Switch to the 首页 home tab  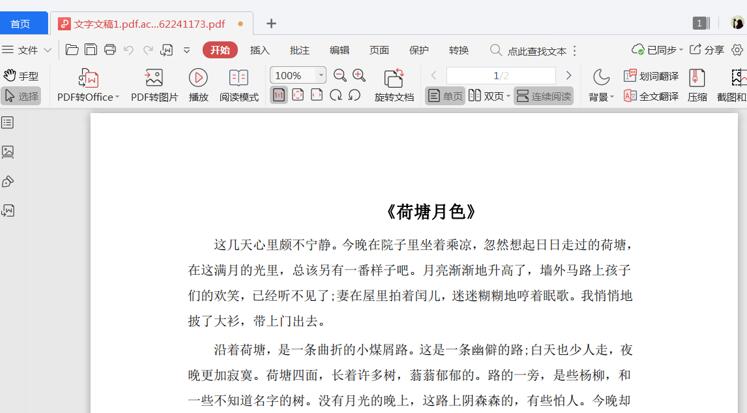21,24
